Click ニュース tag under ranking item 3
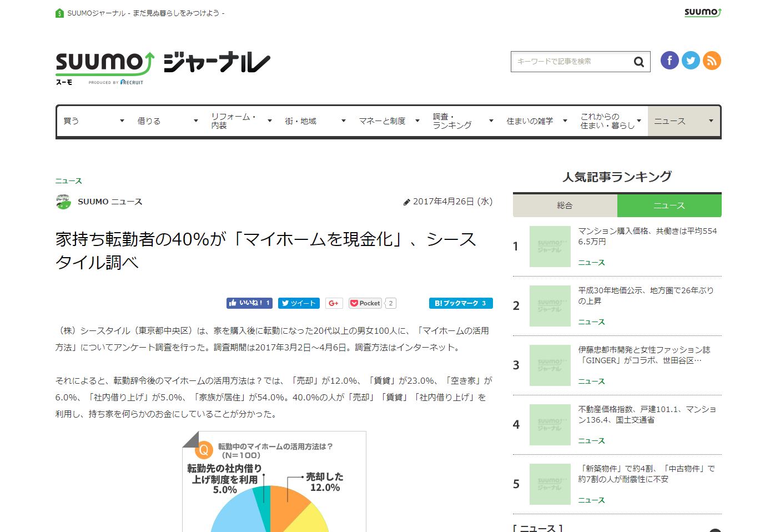Image resolution: width=780 pixels, height=532 pixels. (591, 382)
